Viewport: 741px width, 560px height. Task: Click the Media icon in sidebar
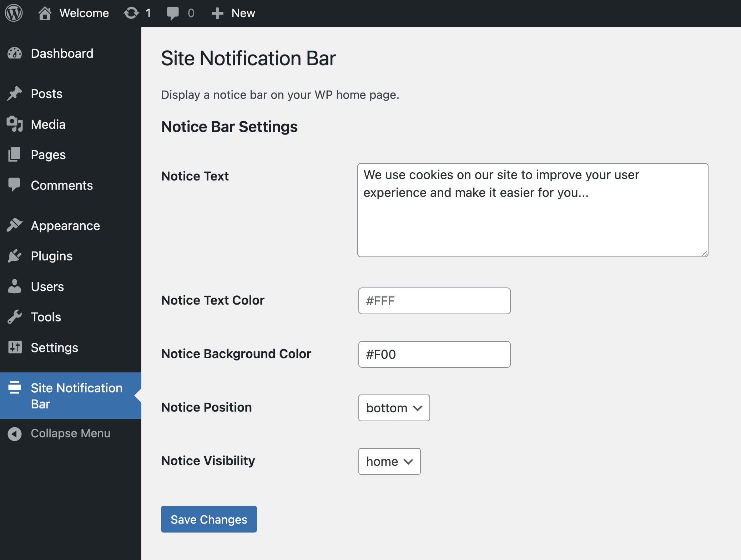point(15,124)
